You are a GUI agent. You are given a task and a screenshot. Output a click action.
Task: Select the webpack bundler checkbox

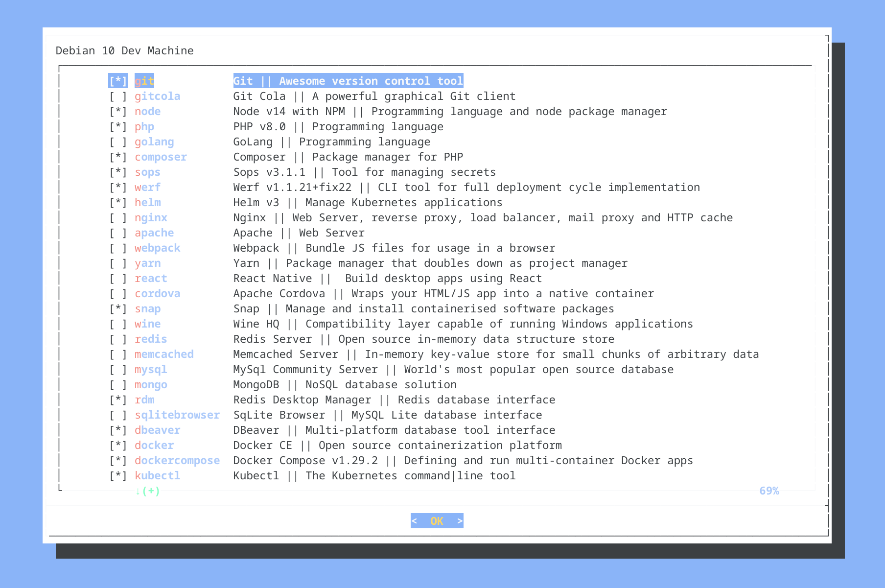tap(117, 248)
